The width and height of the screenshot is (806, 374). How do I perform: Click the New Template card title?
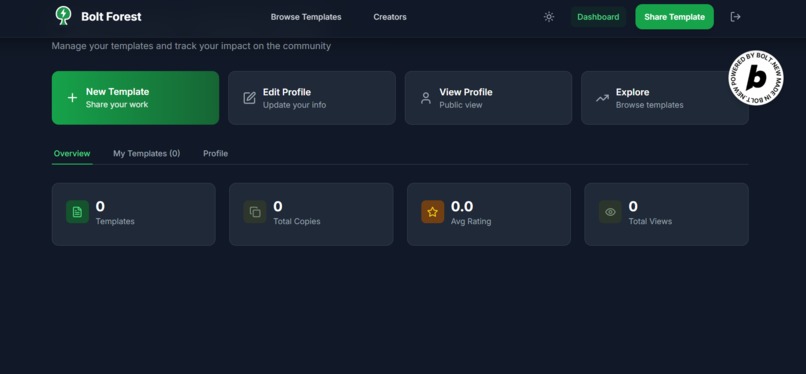117,92
